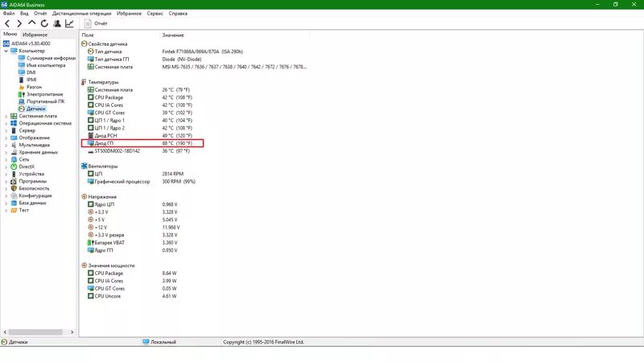
Task: Expand the DirectX tree node
Action: coord(6,167)
